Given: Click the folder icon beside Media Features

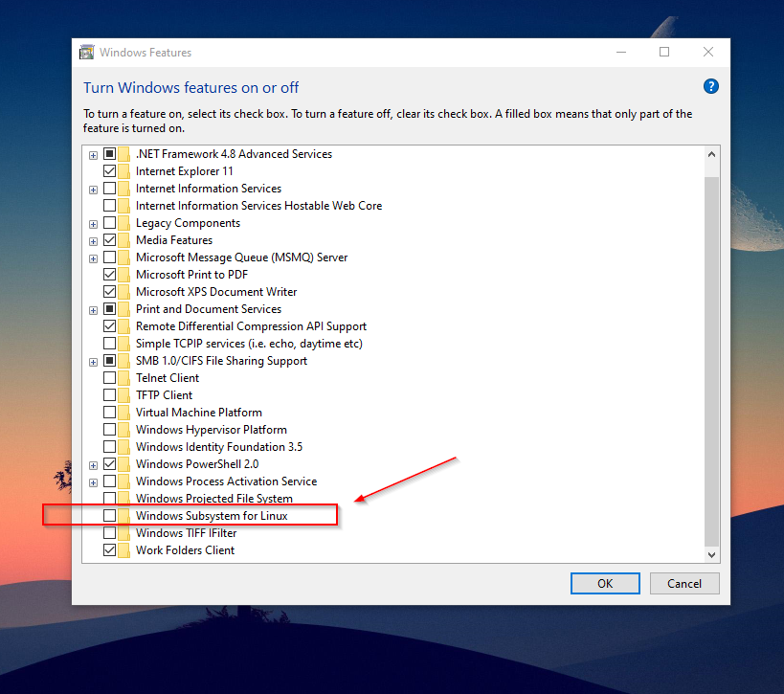Looking at the screenshot, I should [x=124, y=240].
